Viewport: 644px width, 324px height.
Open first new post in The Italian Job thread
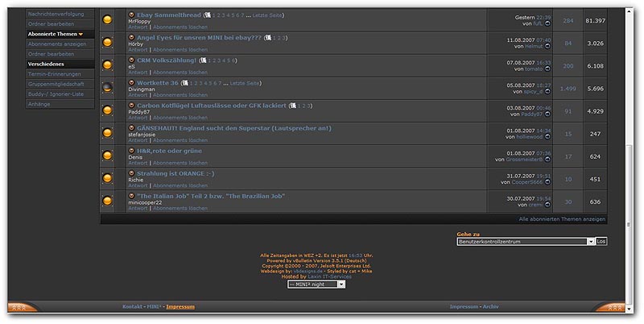point(131,196)
